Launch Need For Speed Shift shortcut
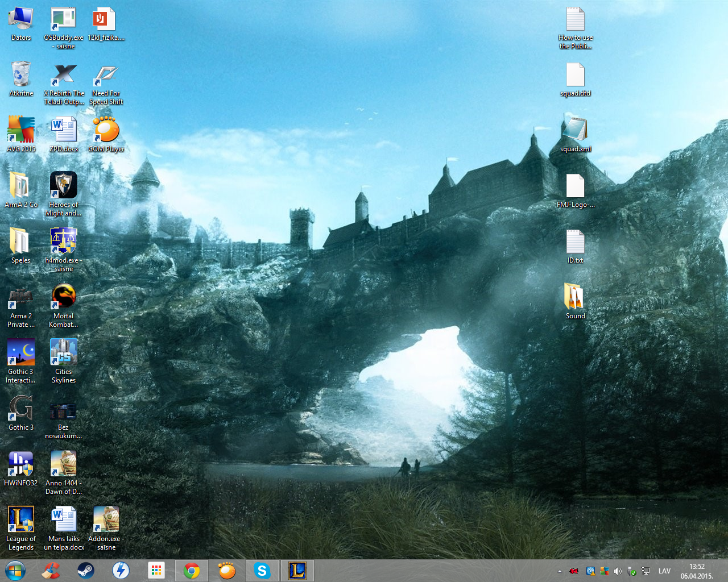 tap(106, 84)
